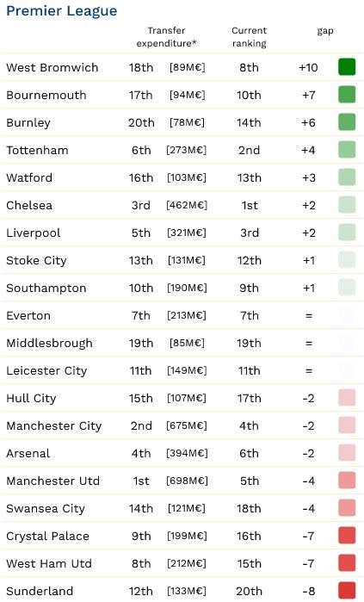This screenshot has width=364, height=602.
Task: Click the Leicester City team name
Action: pos(46,371)
